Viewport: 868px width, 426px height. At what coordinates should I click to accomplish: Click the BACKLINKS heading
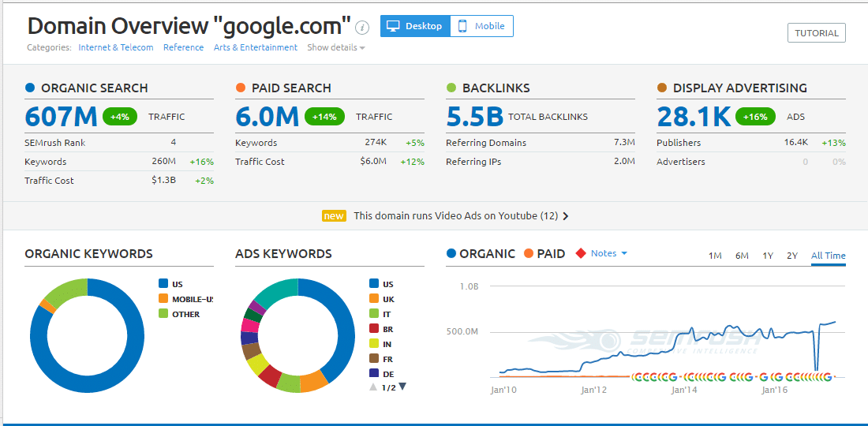[x=496, y=88]
